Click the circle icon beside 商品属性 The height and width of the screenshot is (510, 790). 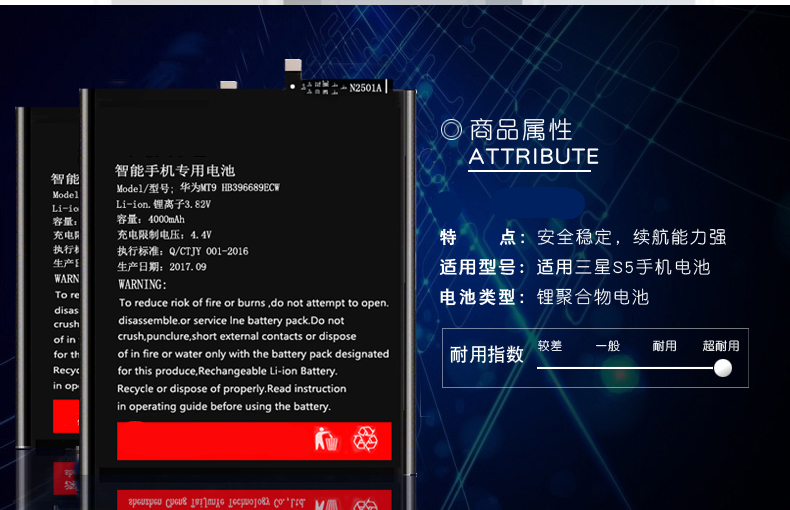(x=451, y=130)
